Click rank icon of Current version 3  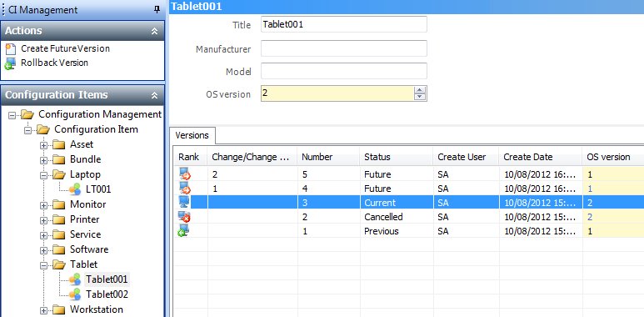(x=183, y=202)
